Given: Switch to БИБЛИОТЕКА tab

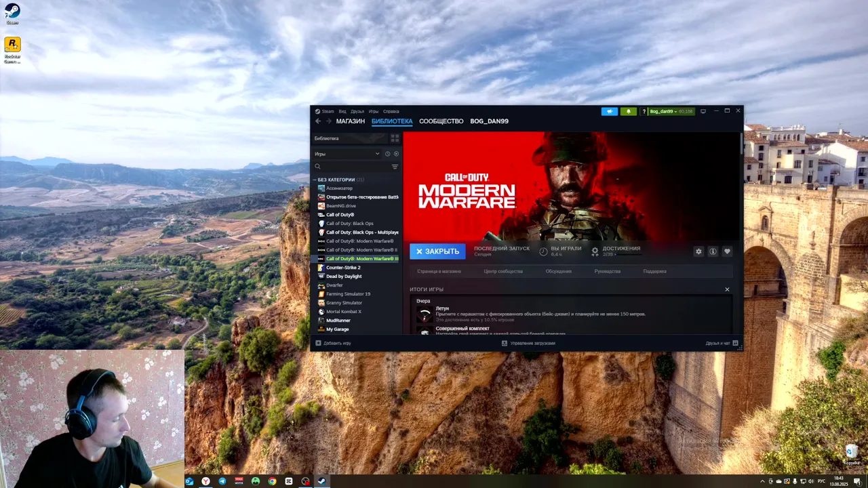Looking at the screenshot, I should tap(392, 121).
